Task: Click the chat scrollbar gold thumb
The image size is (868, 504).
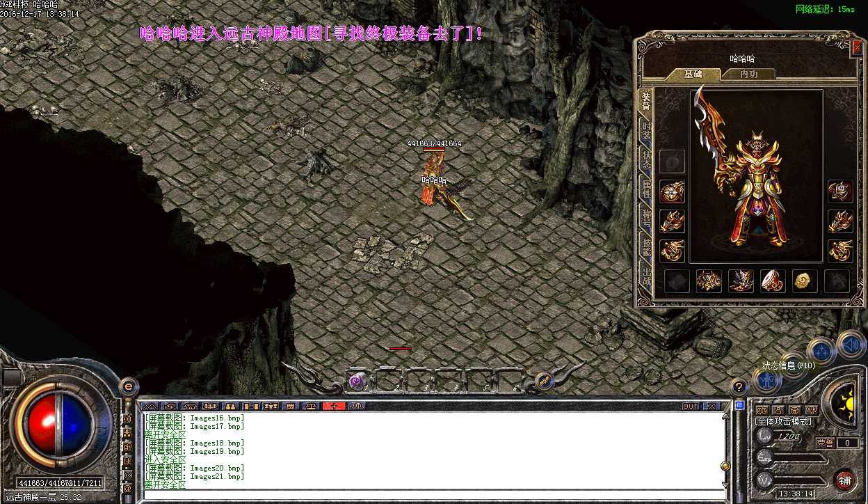Action: click(x=725, y=466)
